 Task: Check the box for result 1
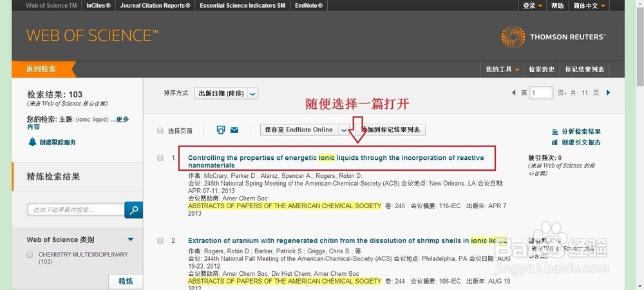click(x=160, y=158)
